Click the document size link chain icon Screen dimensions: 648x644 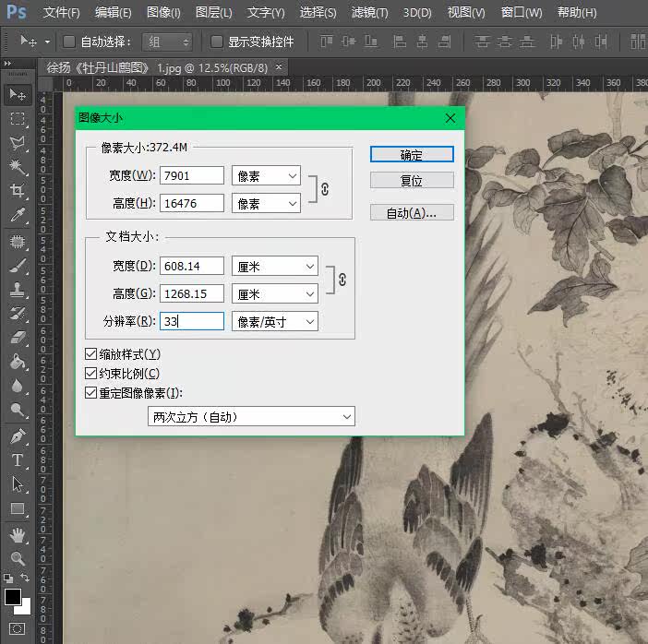tap(342, 280)
